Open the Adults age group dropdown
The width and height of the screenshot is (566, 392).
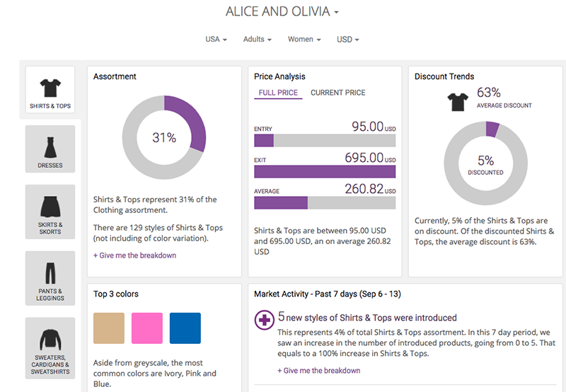pyautogui.click(x=257, y=40)
